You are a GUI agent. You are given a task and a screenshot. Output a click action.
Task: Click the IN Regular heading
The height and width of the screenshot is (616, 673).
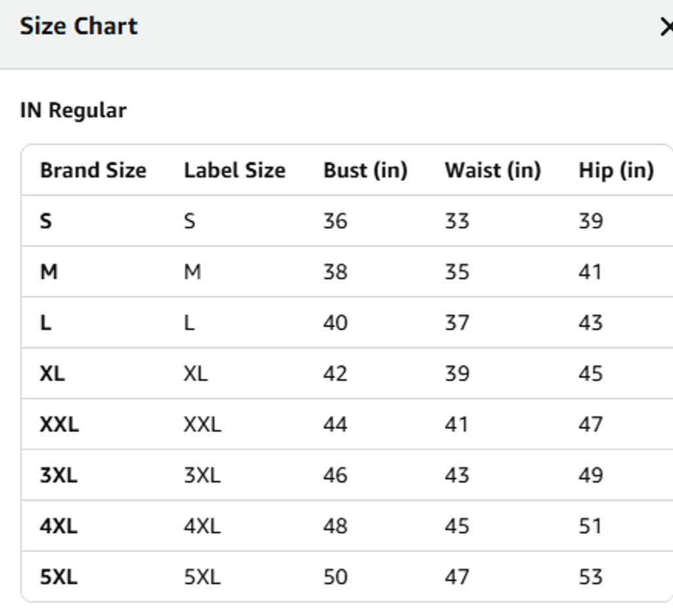click(73, 110)
